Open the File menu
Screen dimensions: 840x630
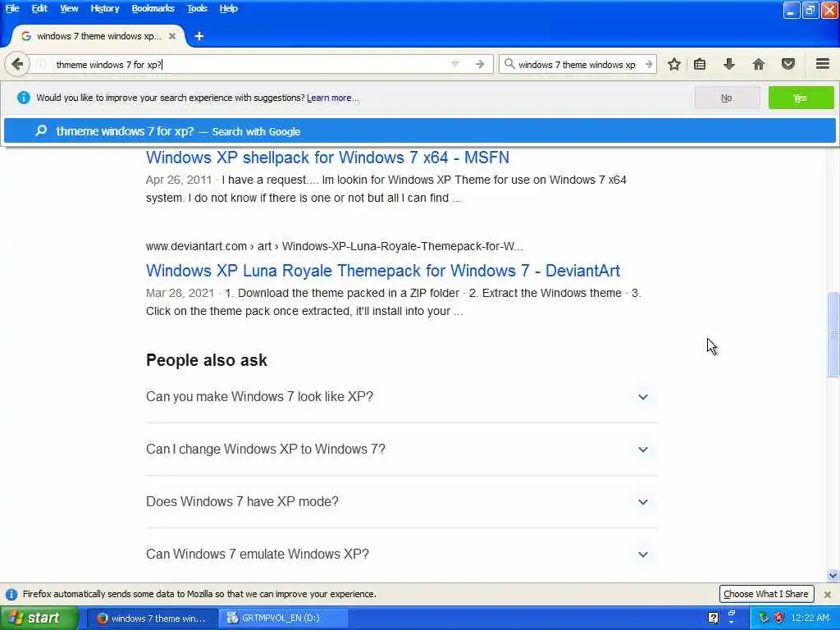pyautogui.click(x=12, y=8)
